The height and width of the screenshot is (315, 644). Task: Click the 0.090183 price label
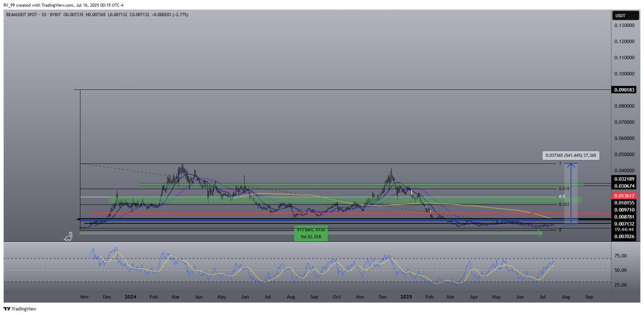click(623, 90)
